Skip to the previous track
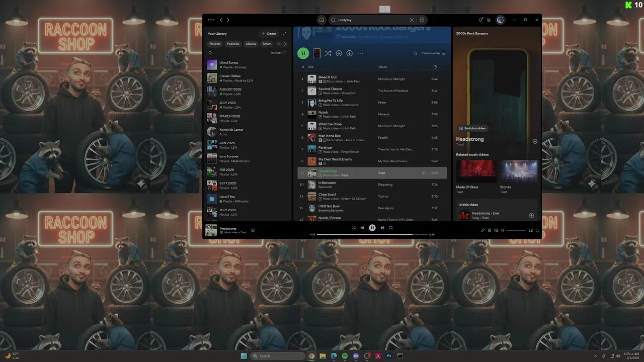The image size is (644, 362). [x=362, y=228]
